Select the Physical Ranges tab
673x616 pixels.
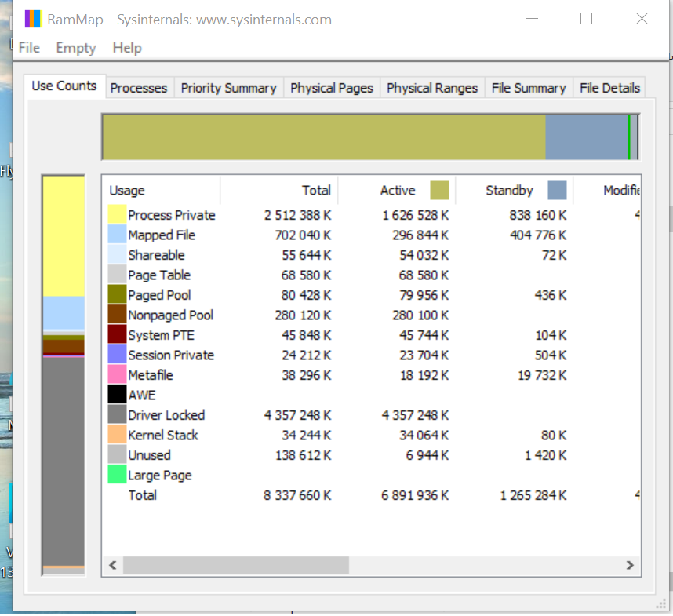(x=431, y=88)
